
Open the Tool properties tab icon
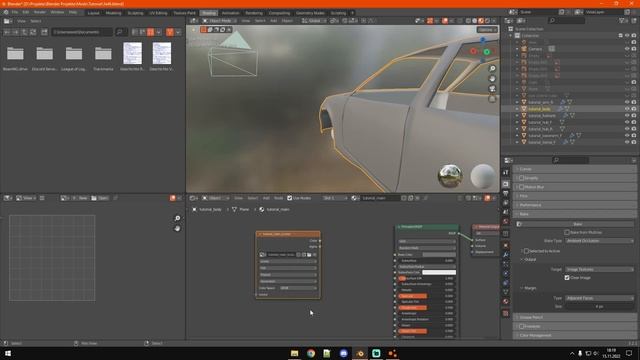(506, 173)
